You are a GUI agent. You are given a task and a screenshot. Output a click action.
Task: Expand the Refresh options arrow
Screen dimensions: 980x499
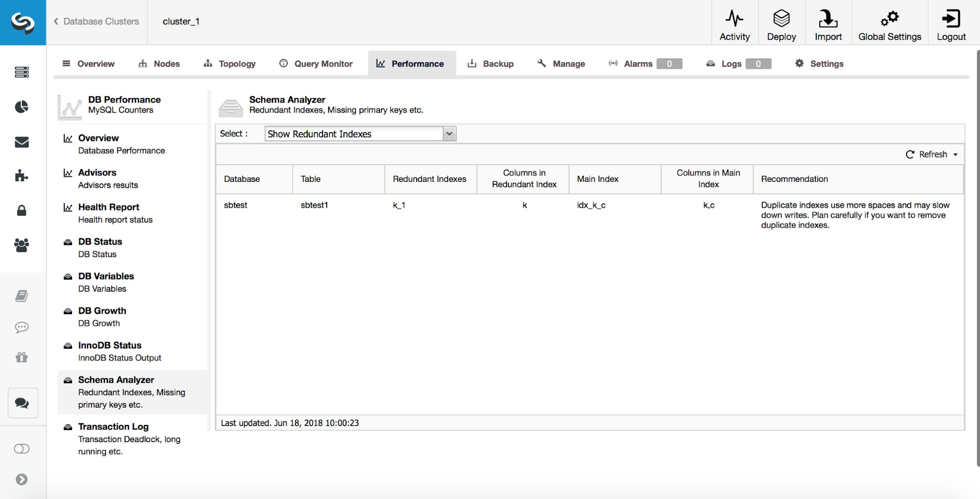click(955, 154)
